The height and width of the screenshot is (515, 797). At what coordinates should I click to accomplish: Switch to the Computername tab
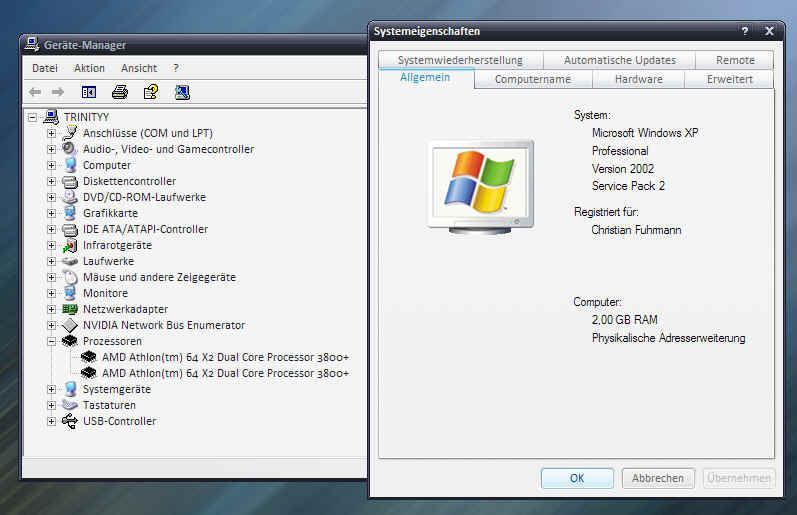[533, 79]
